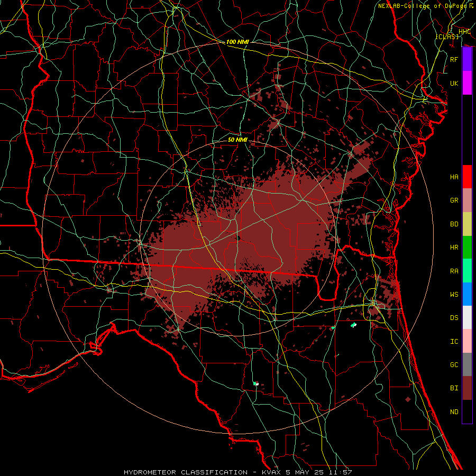Click the 50 NMI range ring label
The height and width of the screenshot is (476, 476).
(x=237, y=140)
